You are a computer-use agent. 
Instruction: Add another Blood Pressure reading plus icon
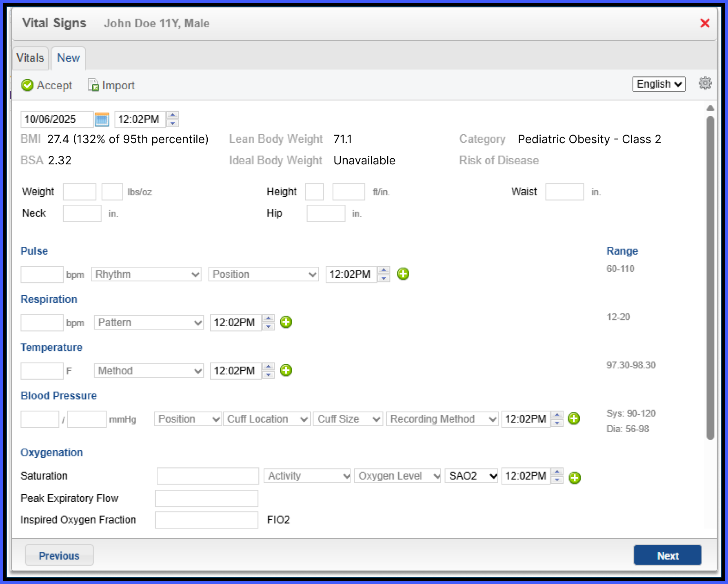(x=574, y=418)
